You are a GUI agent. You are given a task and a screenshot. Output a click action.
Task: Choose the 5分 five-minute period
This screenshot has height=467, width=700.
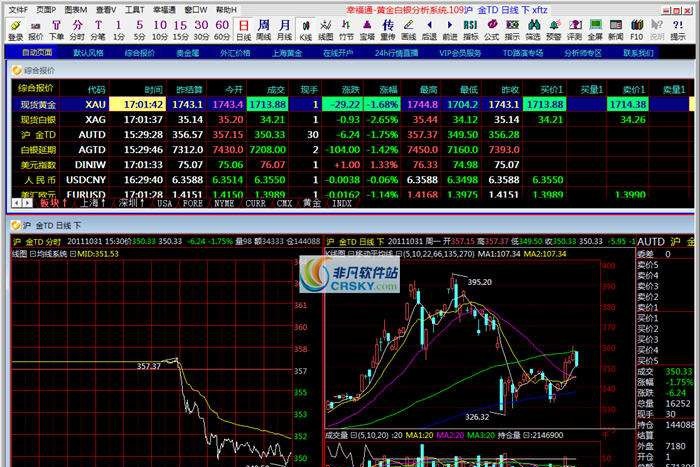tap(139, 30)
